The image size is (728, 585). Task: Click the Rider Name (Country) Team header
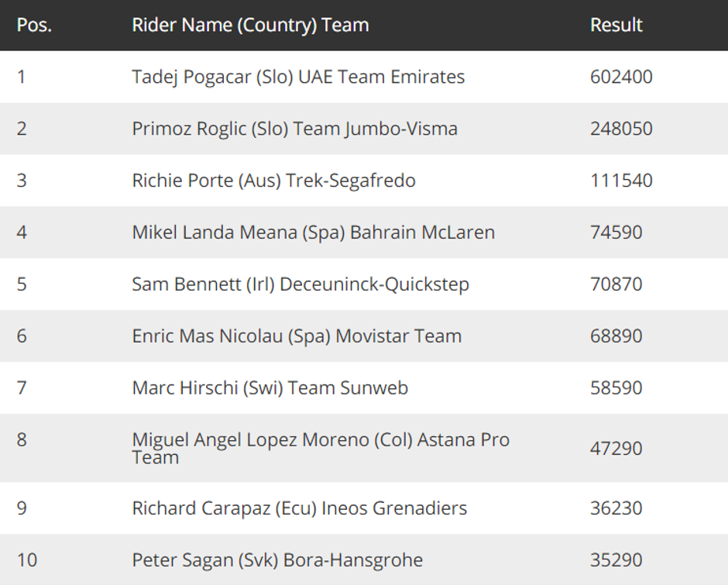click(250, 25)
